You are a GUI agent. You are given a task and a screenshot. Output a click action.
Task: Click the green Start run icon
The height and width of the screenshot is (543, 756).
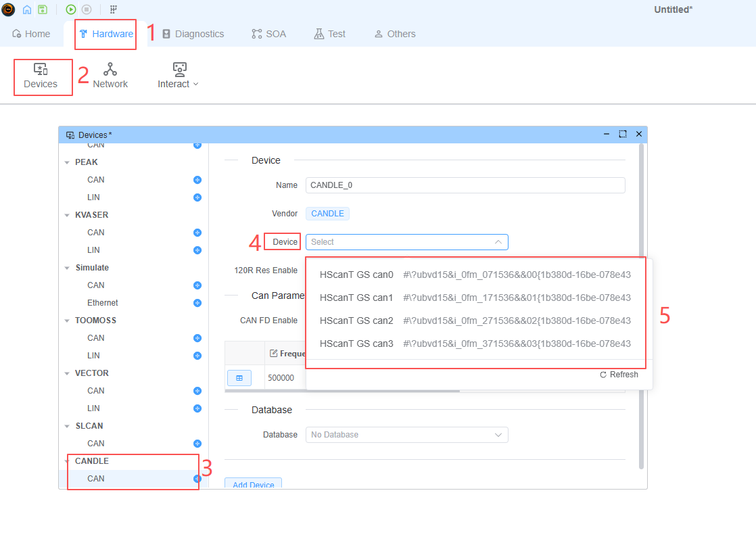[71, 9]
